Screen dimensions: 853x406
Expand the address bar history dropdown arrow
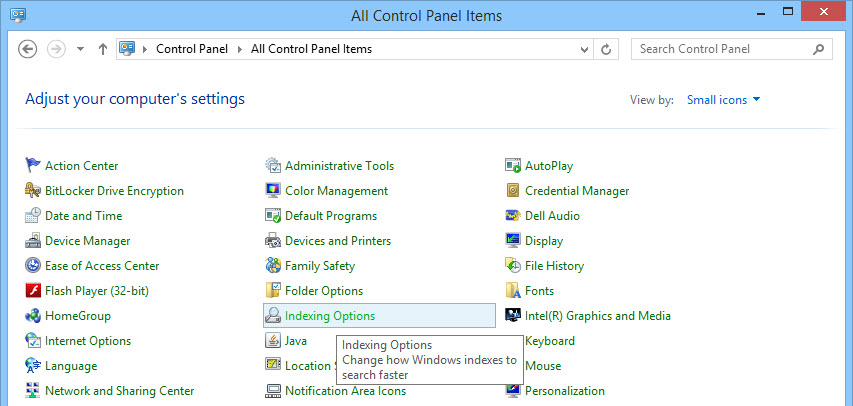coord(584,50)
